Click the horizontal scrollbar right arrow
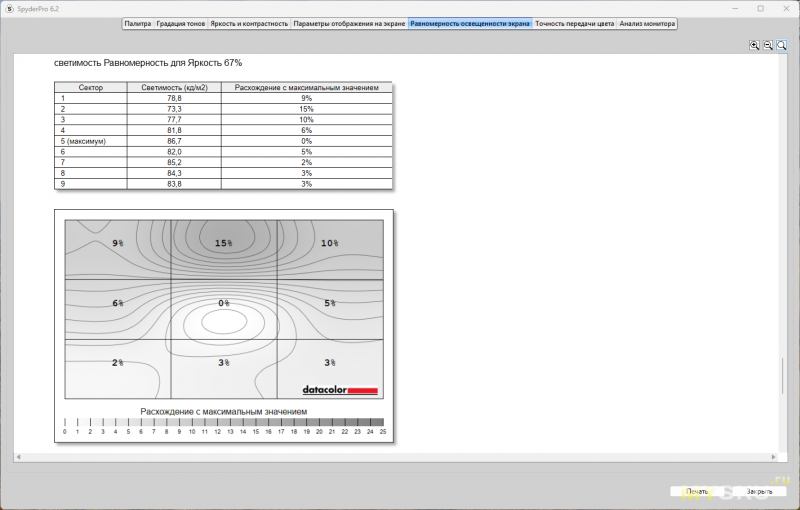The height and width of the screenshot is (510, 800). click(x=772, y=456)
